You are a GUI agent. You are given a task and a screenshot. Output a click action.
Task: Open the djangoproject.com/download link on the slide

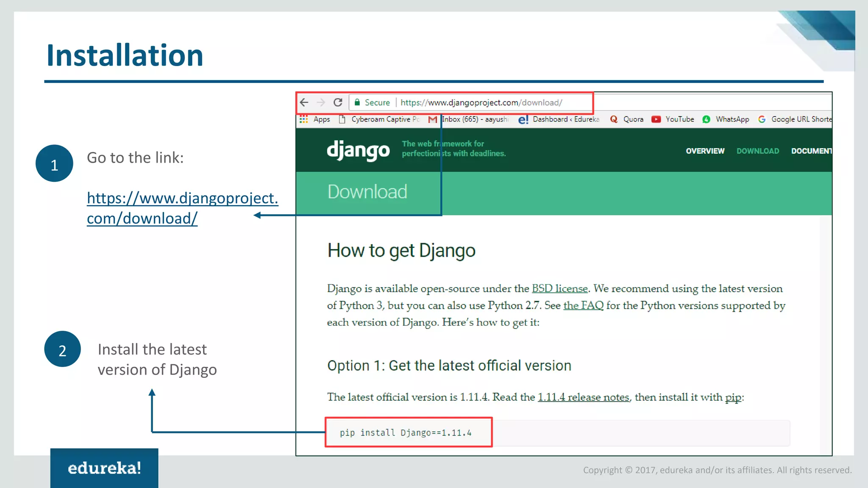182,208
